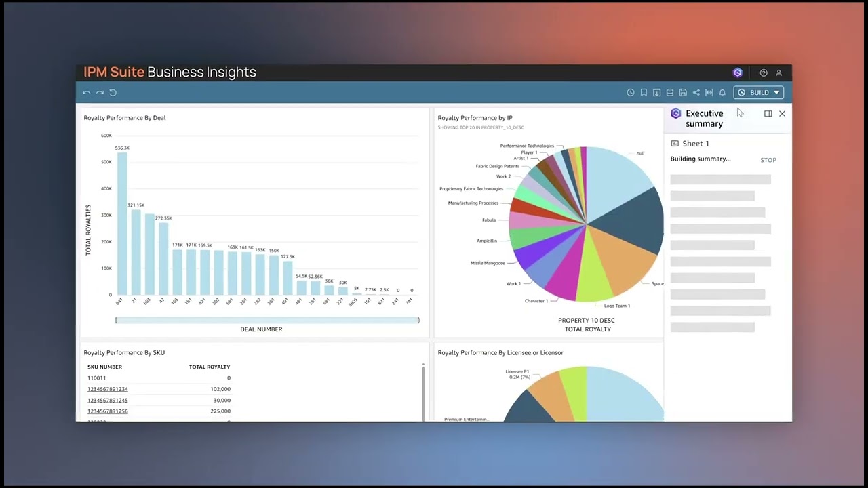This screenshot has width=868, height=488.
Task: Open the schedule clock icon
Action: point(631,93)
